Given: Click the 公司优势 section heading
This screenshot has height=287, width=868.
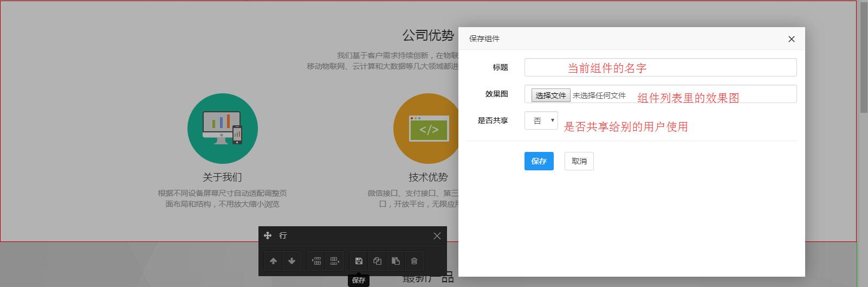Looking at the screenshot, I should point(428,36).
